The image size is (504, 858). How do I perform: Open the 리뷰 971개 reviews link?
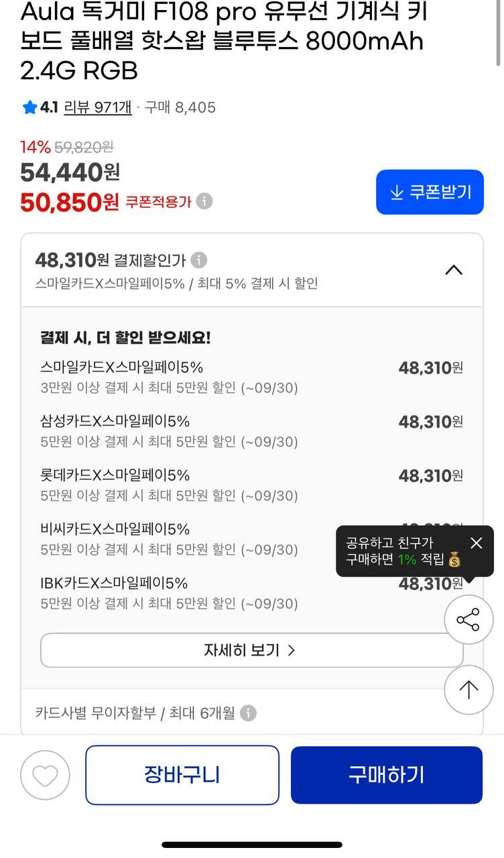[97, 107]
